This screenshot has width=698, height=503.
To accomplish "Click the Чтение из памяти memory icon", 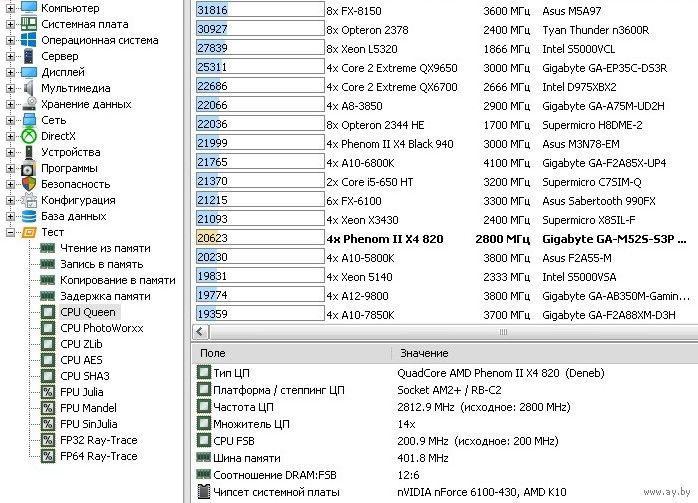I will coord(47,248).
